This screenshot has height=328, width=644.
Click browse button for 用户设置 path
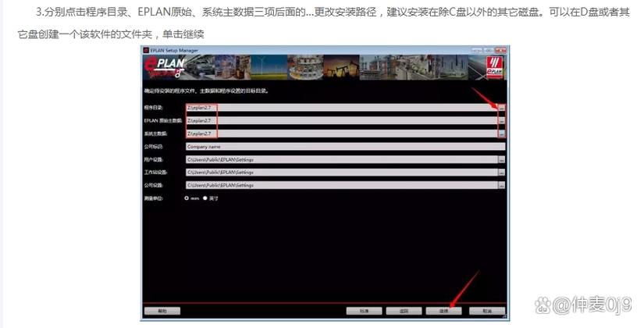click(x=501, y=159)
